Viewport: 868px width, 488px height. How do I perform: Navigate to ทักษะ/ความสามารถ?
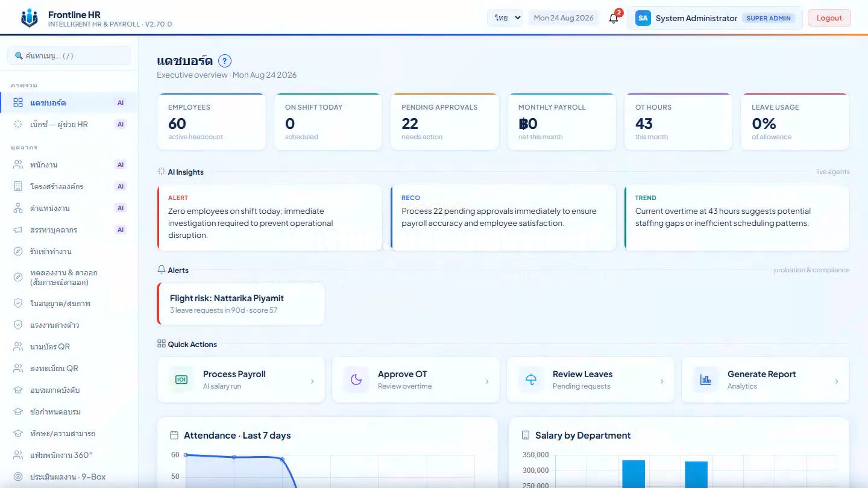coord(69,433)
